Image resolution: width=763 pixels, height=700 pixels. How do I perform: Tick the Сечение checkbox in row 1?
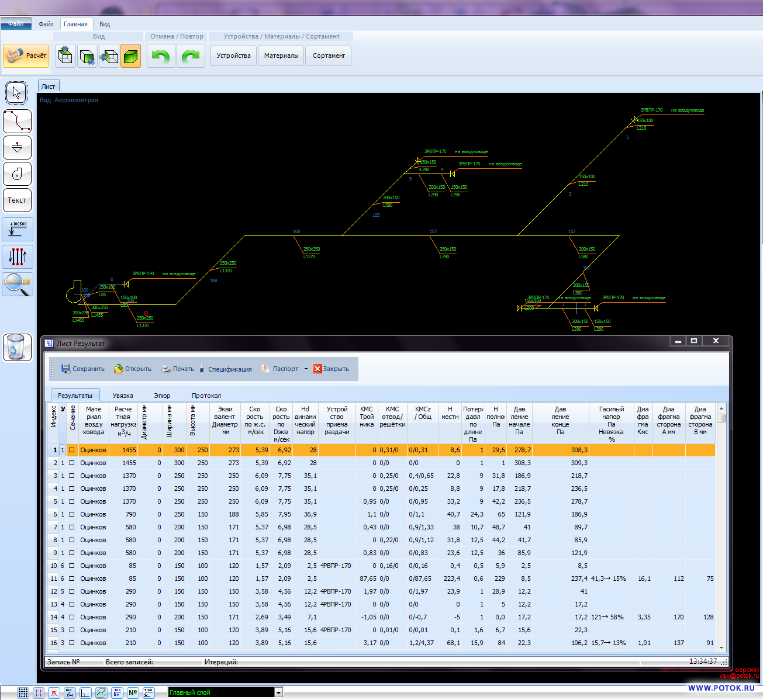72,450
